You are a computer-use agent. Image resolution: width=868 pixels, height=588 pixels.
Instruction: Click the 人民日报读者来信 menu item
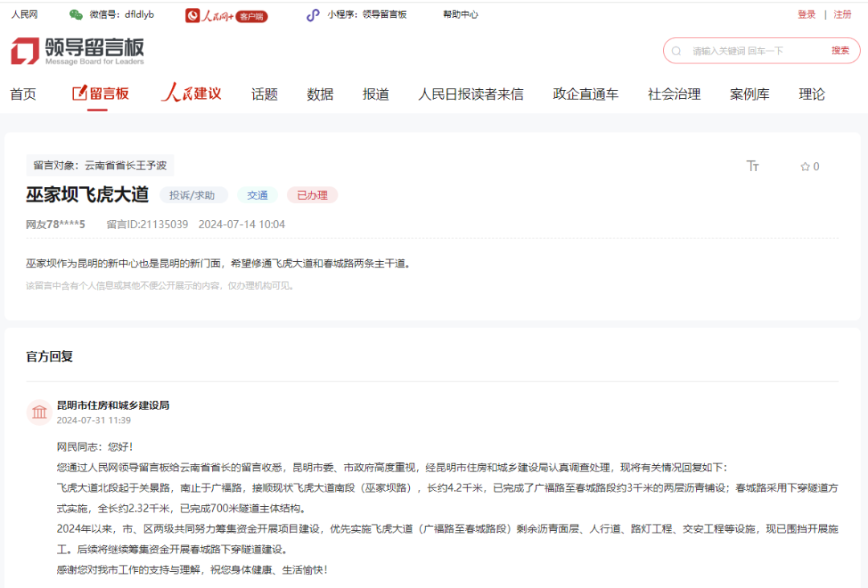pos(470,94)
